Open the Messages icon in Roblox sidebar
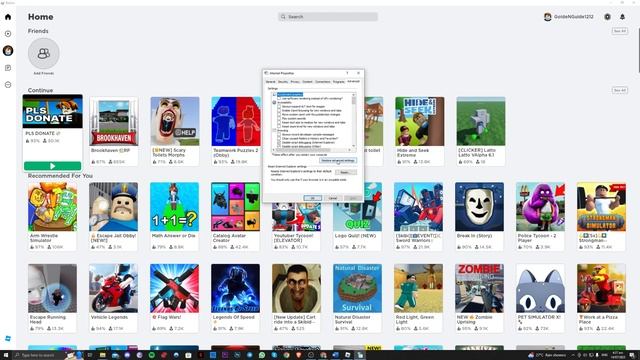This screenshot has width=640, height=360. pyautogui.click(x=8, y=68)
